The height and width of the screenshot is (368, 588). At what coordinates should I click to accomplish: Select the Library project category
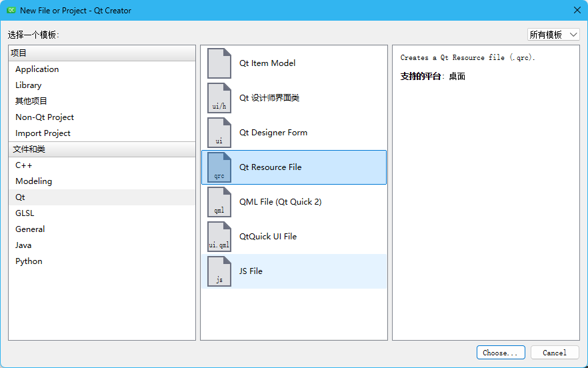[x=101, y=85]
